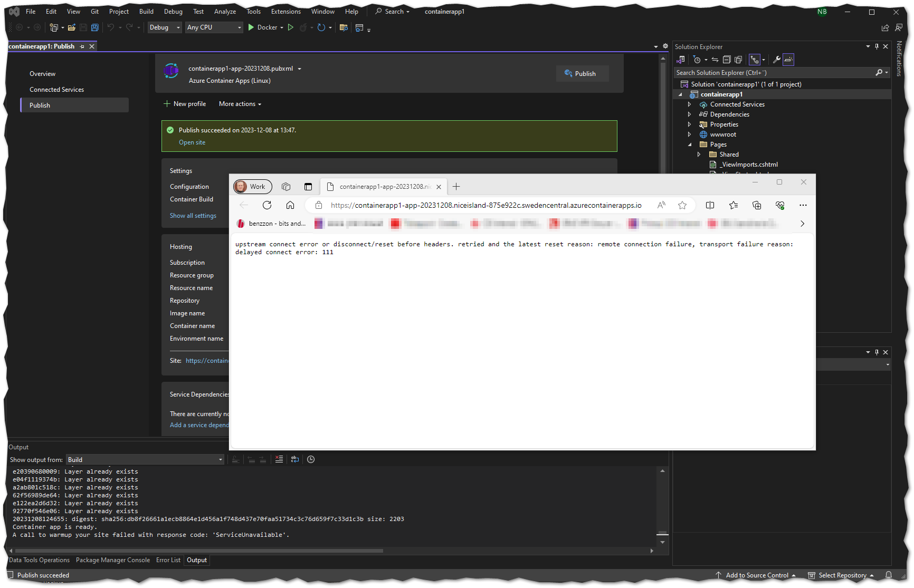Click the Share icon in Visual Studio title area
Image resolution: width=914 pixels, height=588 pixels.
pyautogui.click(x=886, y=27)
